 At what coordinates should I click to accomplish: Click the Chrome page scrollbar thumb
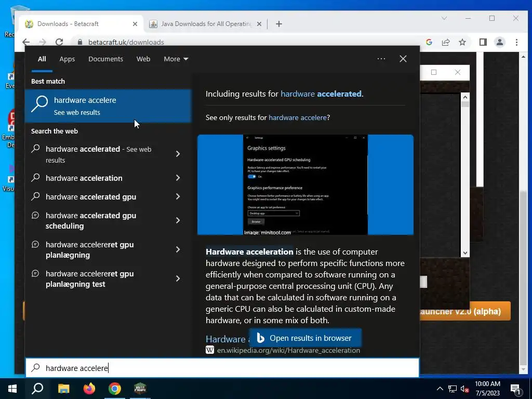coord(523,278)
